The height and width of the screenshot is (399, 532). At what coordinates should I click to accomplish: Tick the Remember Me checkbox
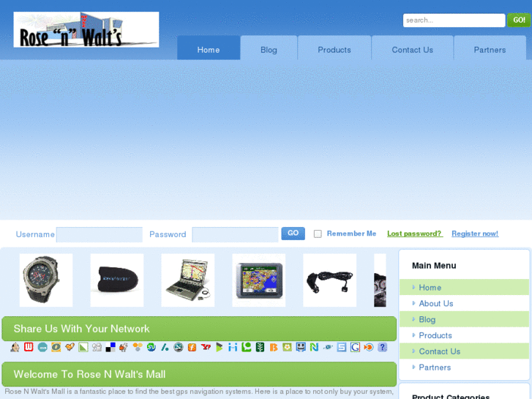pos(318,234)
